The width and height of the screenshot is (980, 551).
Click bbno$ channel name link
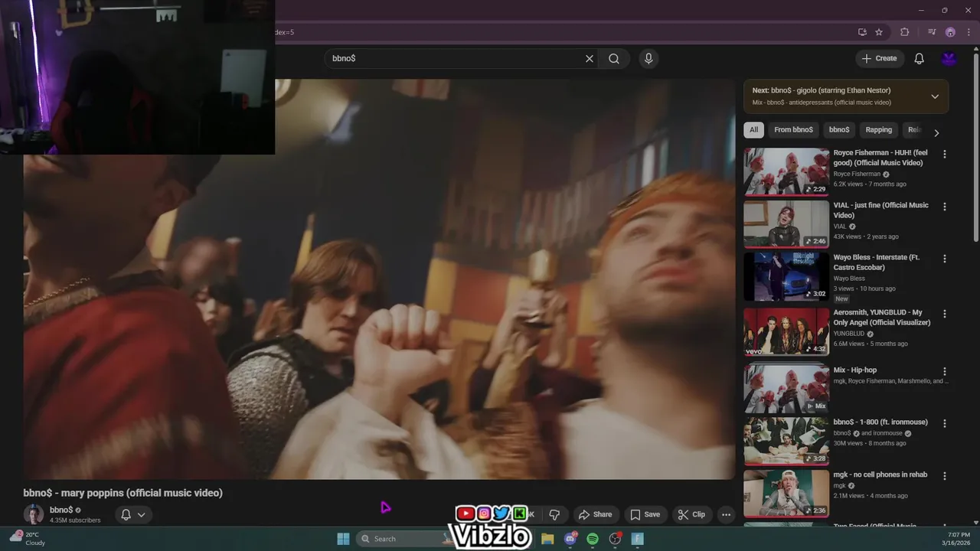[61, 510]
